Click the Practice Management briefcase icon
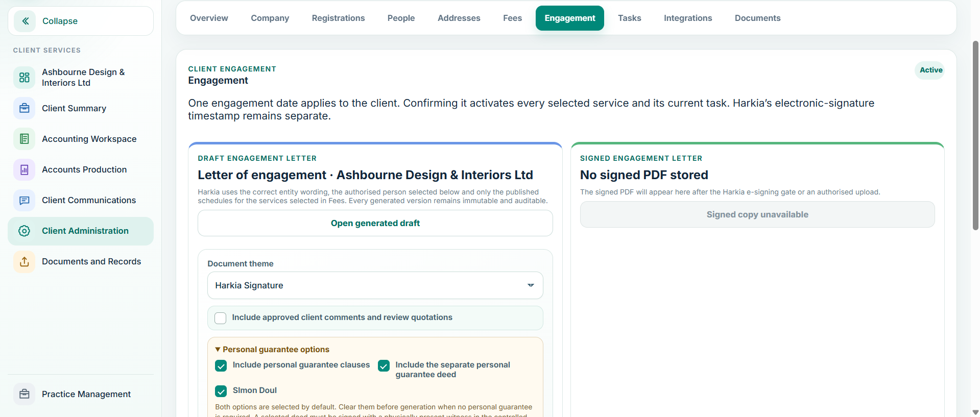Viewport: 980px width, 417px height. [x=24, y=394]
